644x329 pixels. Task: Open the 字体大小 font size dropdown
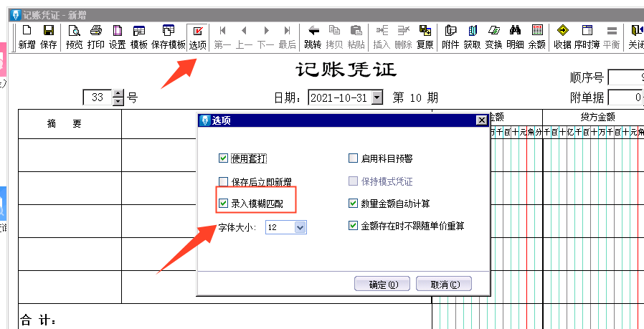300,227
